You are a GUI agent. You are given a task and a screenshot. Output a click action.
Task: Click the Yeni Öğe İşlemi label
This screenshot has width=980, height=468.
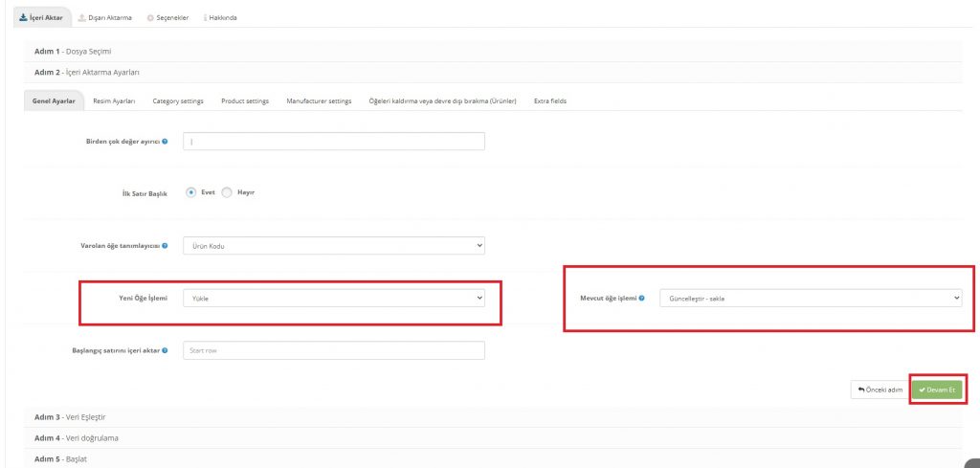tap(144, 299)
